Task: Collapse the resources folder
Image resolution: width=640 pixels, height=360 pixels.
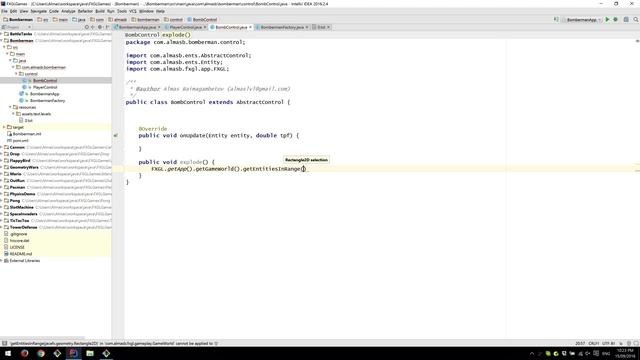Action: click(x=10, y=107)
